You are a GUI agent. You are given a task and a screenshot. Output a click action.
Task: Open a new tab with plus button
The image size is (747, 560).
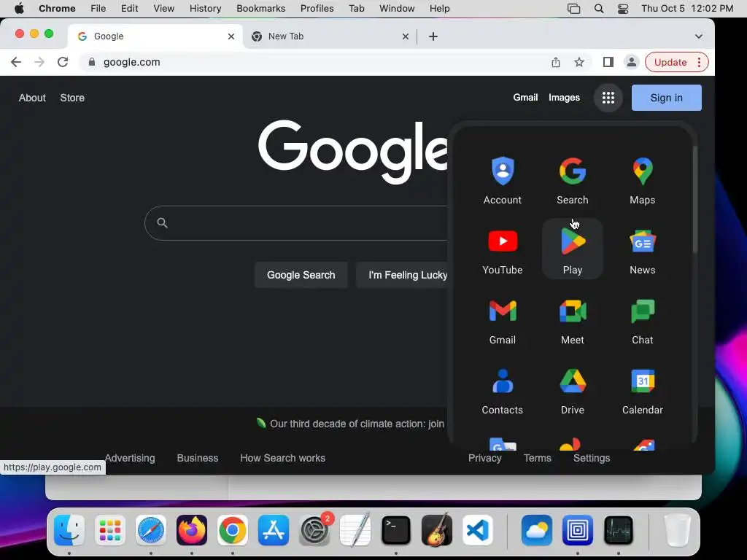[433, 36]
